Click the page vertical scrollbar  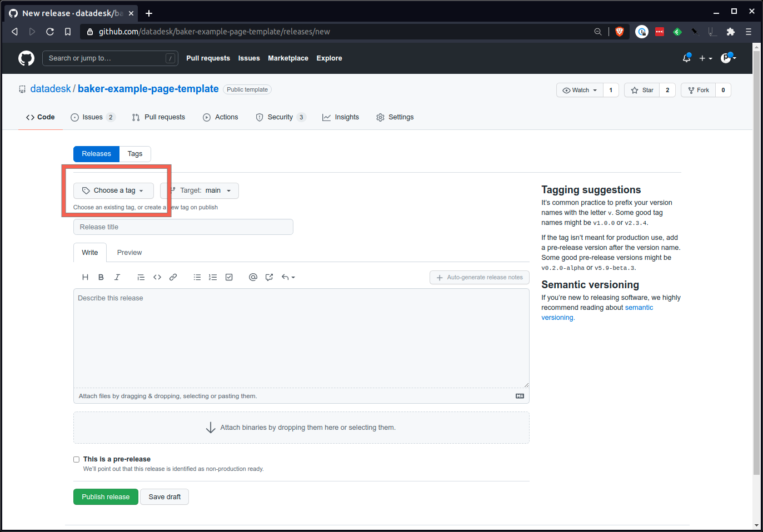[756, 263]
